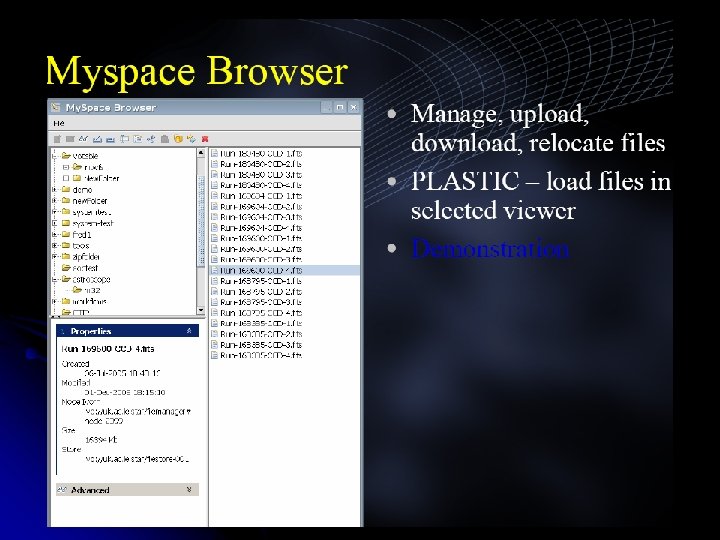
Task: Select the workflows folder in tree
Action: pos(89,301)
